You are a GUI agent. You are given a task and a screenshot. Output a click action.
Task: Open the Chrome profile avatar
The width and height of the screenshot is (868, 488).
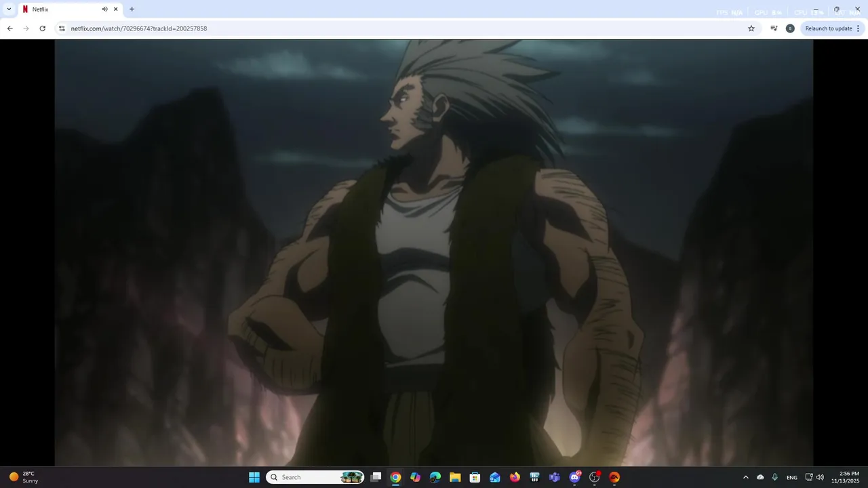790,28
